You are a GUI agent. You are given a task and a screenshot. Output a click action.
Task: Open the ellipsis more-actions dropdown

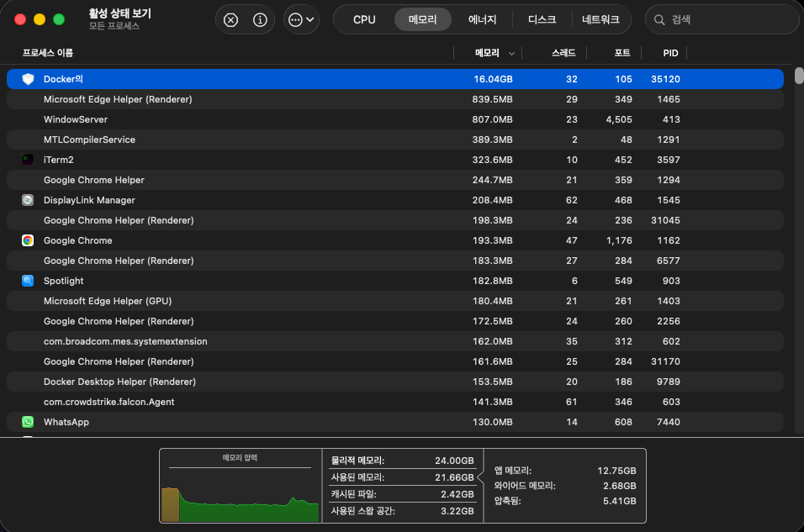(301, 20)
